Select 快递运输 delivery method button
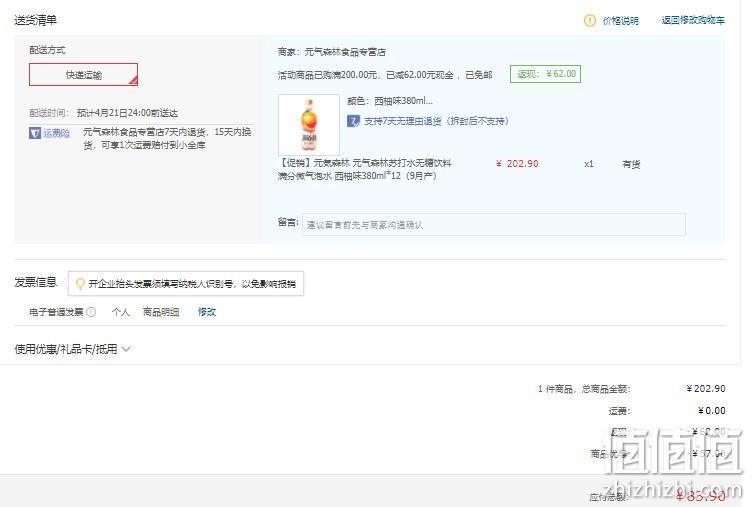The width and height of the screenshot is (752, 507). coord(83,75)
